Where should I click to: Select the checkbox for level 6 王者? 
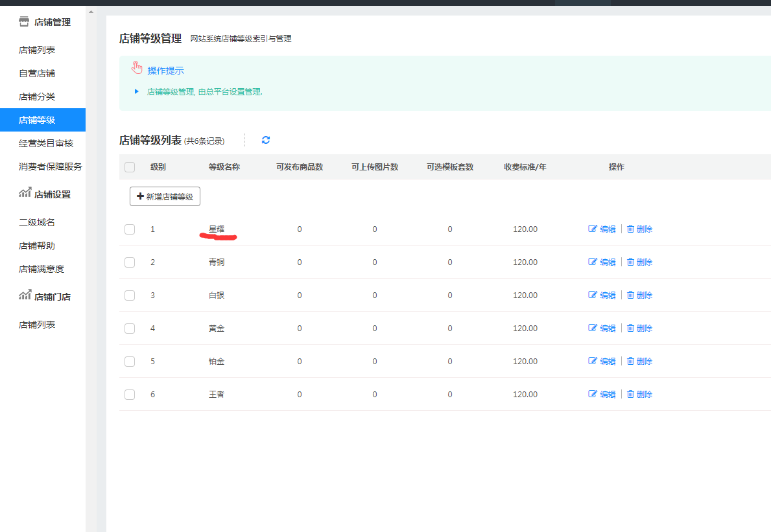[x=130, y=395]
